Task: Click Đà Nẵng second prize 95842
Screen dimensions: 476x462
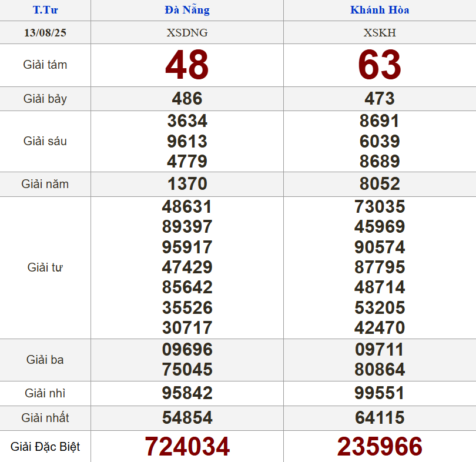Action: (187, 393)
